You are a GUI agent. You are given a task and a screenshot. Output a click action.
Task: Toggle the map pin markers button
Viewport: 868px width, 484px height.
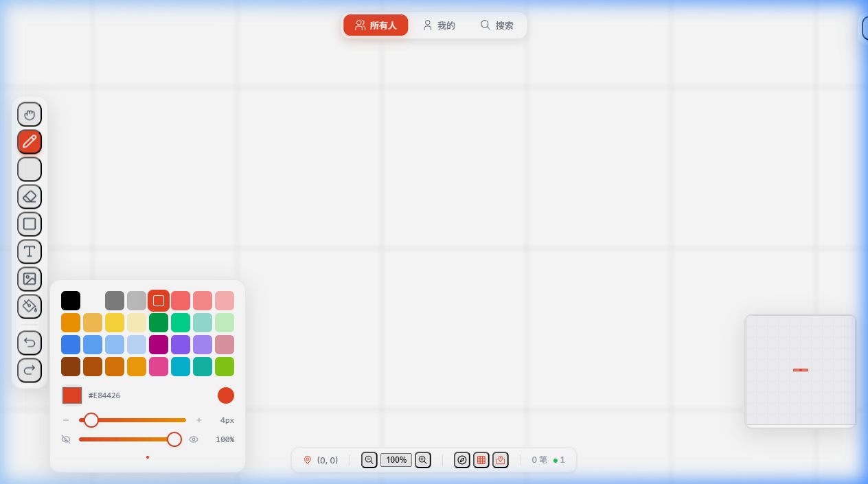[x=501, y=460]
